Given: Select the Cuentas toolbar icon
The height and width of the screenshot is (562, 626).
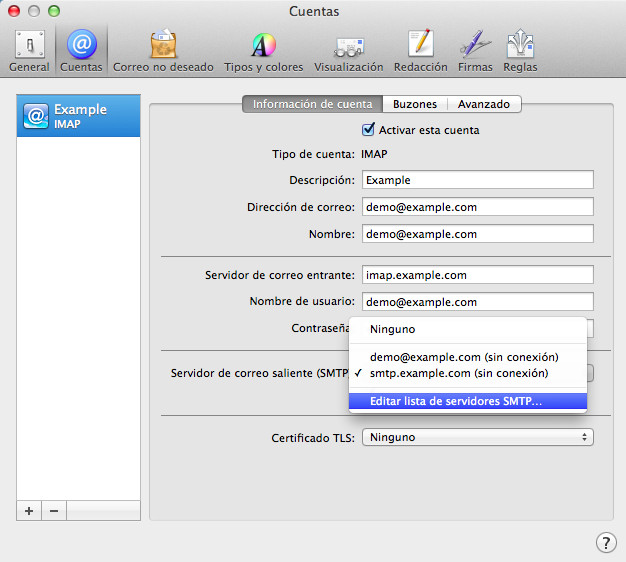Looking at the screenshot, I should [x=81, y=51].
